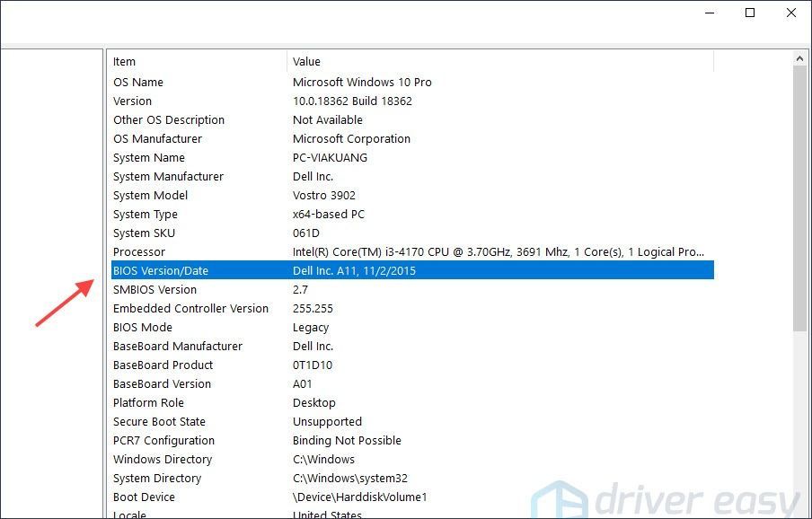The image size is (812, 519).
Task: Click the value Microsoft Corporation
Action: (x=351, y=138)
